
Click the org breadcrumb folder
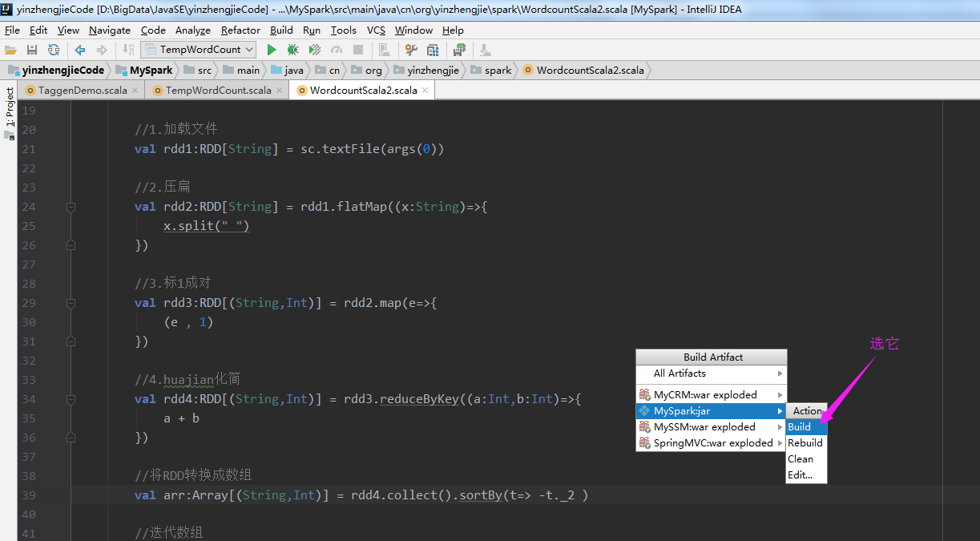point(367,70)
